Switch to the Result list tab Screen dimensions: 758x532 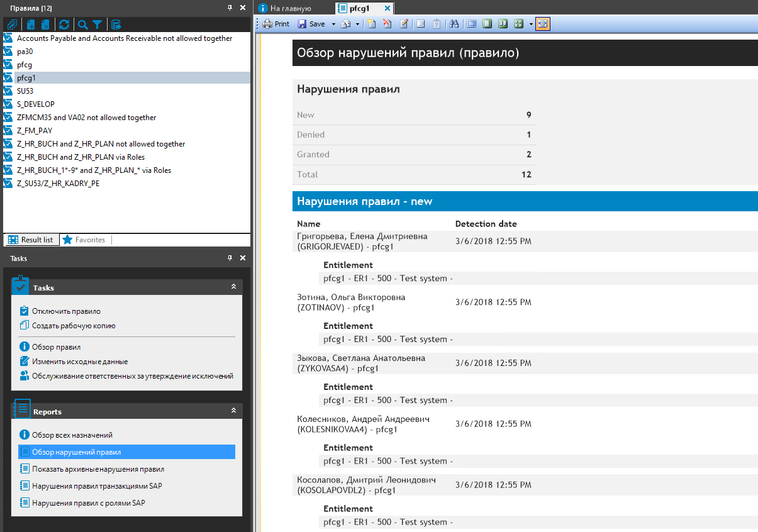31,240
